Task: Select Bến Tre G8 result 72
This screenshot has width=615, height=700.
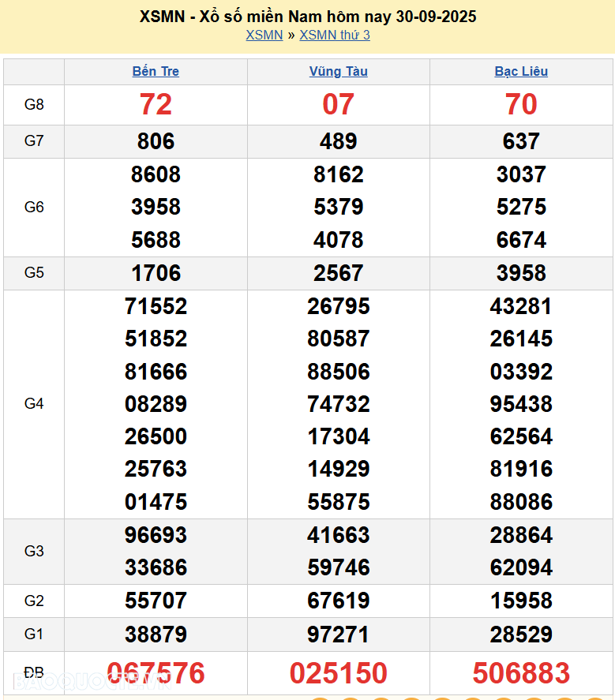Action: tap(156, 104)
